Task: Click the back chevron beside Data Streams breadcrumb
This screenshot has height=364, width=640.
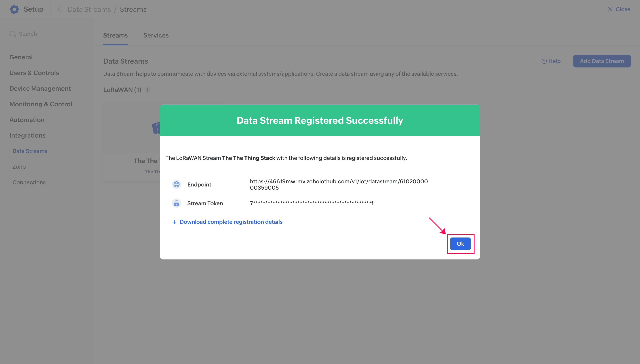Action: click(59, 9)
